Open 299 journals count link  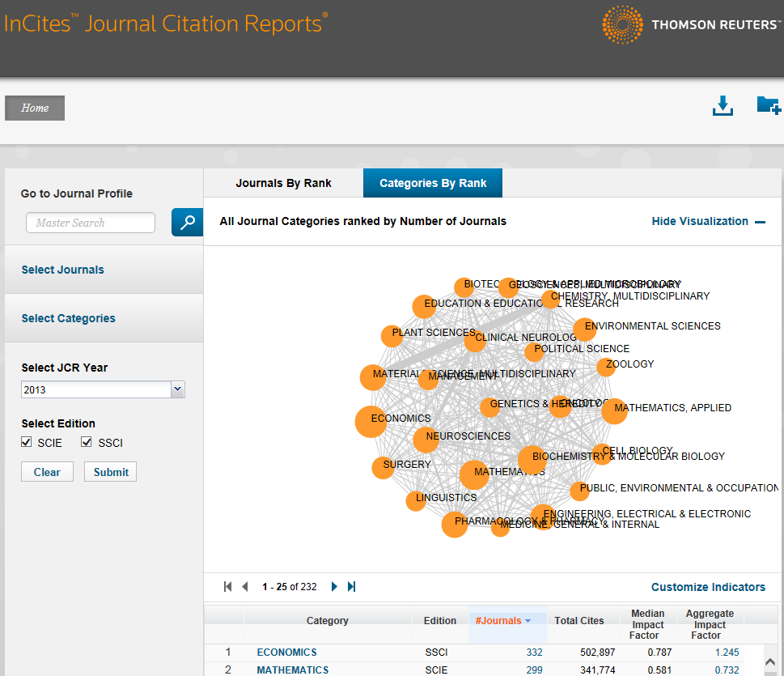coord(534,670)
